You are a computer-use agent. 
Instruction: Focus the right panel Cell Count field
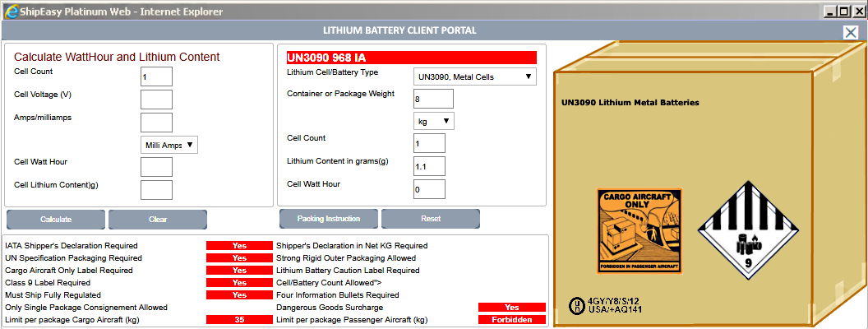(430, 143)
